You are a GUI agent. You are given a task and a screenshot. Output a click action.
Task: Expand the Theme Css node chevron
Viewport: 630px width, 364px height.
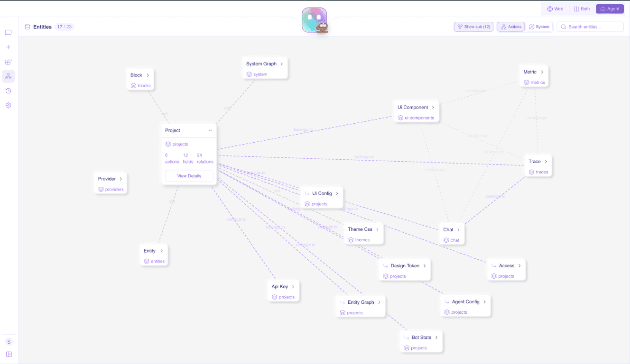point(377,229)
